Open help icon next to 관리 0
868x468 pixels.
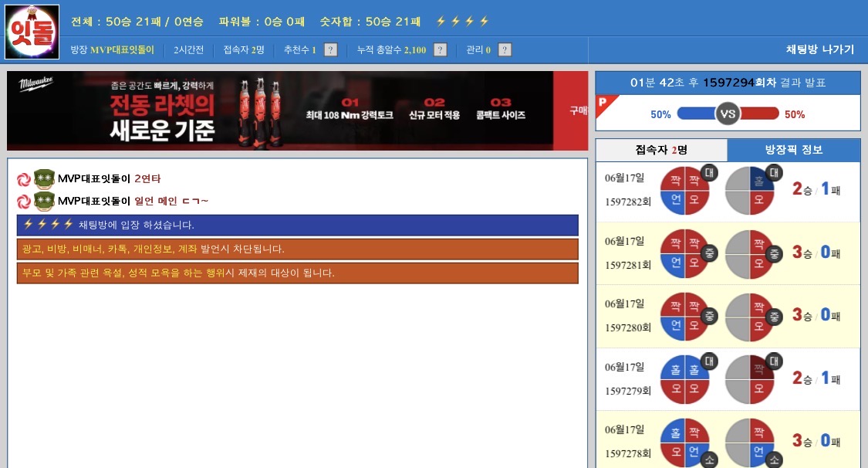[x=505, y=50]
